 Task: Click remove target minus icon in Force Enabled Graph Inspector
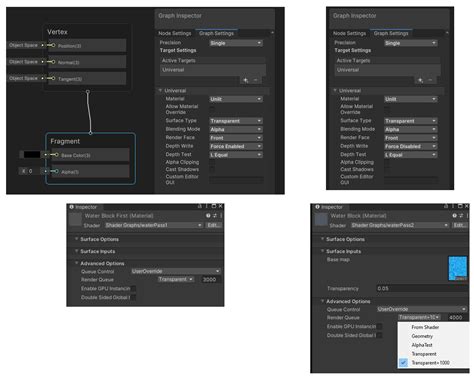click(x=256, y=80)
